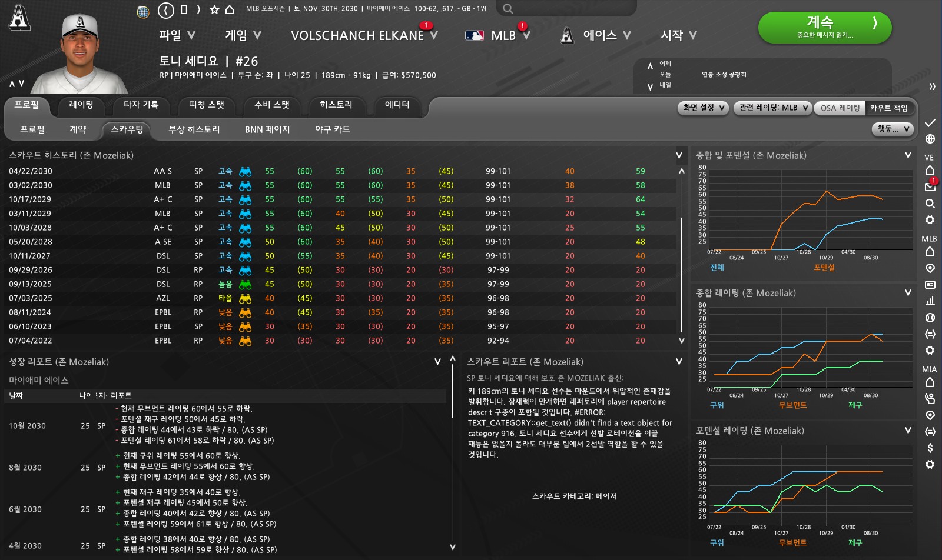Click the green 계속 continue button
942x560 pixels.
(x=825, y=27)
